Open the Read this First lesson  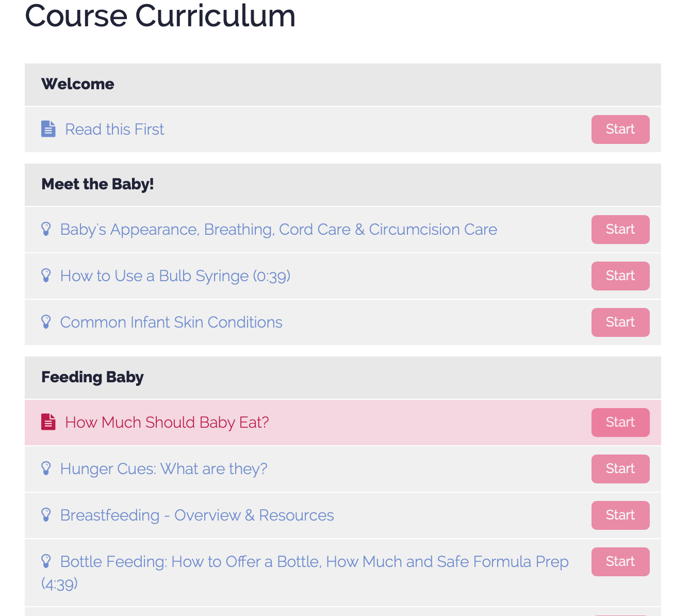tap(114, 129)
